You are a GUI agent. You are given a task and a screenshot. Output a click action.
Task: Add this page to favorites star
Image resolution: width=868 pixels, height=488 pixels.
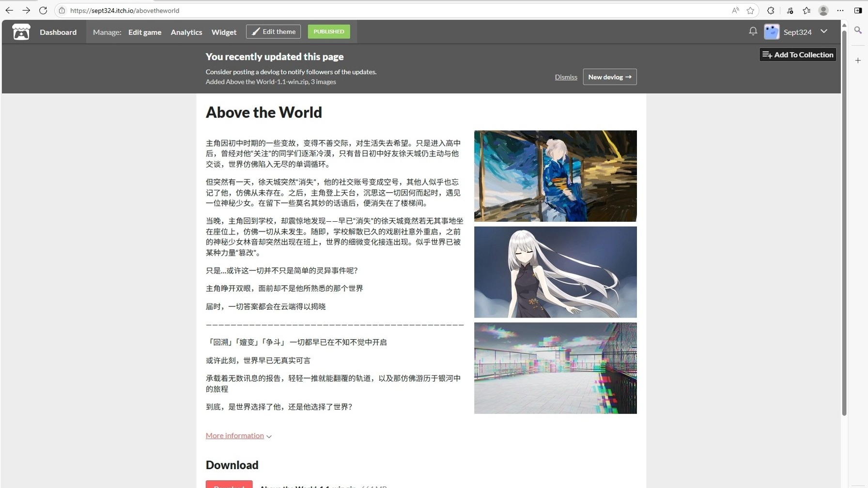click(751, 10)
